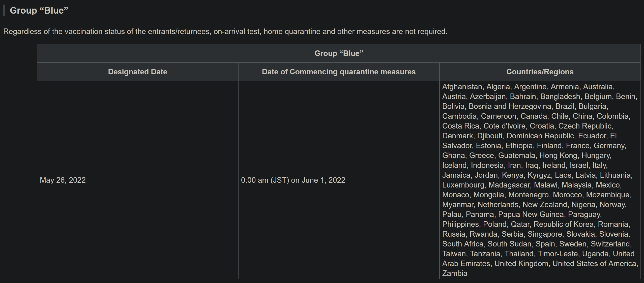Viewport: 644px width, 283px height.
Task: Click the May 26, 2022 date cell
Action: tap(63, 180)
